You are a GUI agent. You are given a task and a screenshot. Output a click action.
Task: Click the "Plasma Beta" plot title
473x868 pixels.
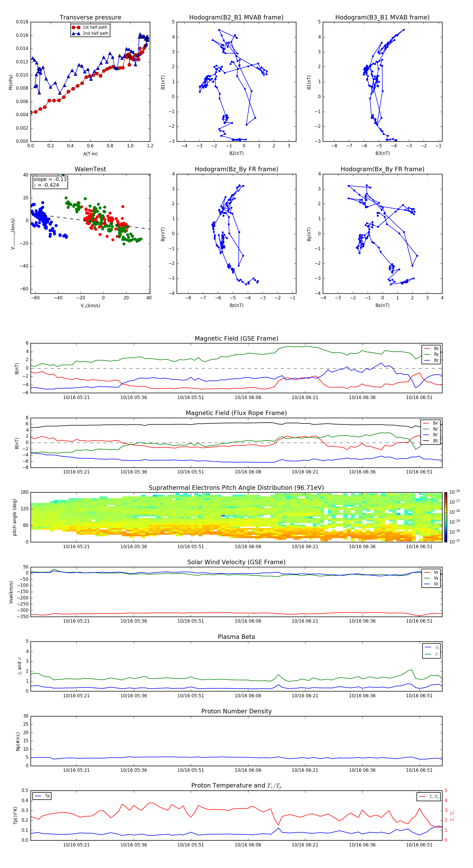236,637
